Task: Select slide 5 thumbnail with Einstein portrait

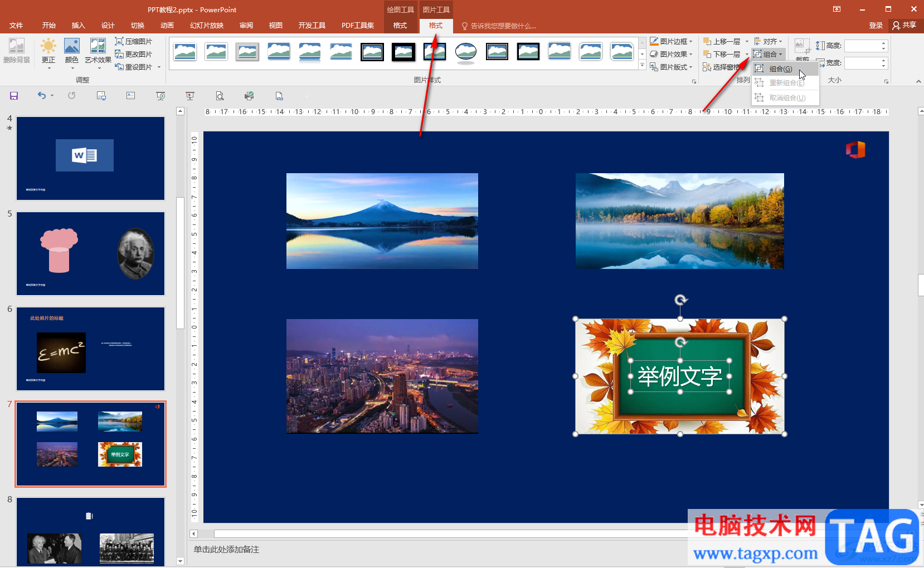Action: (90, 253)
